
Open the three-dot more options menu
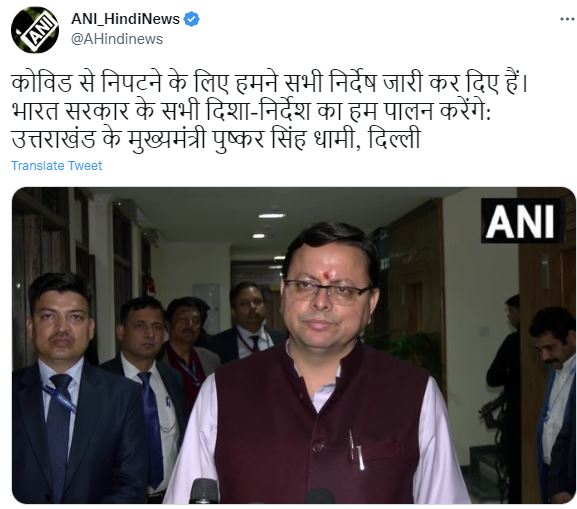[568, 19]
